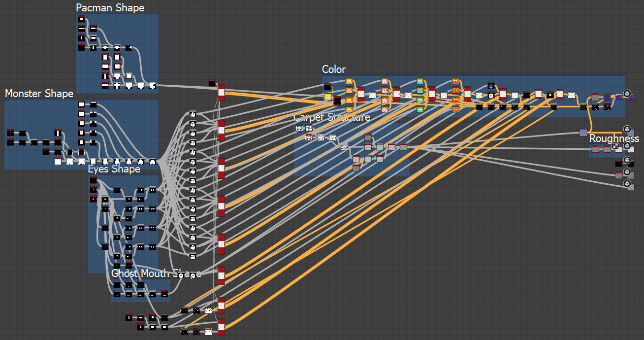Click the black node above the yellow Pacman node
The width and height of the screenshot is (644, 340).
(327, 87)
